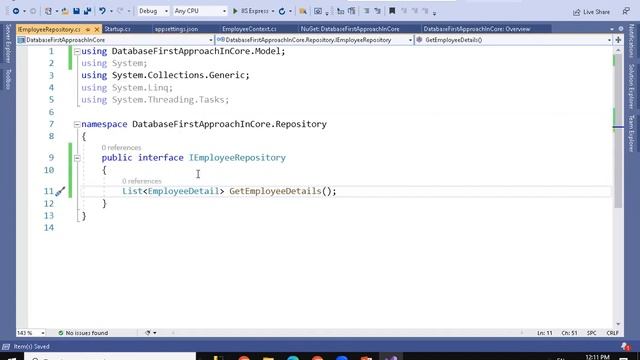This screenshot has height=360, width=640.
Task: Click the Save icon in toolbar
Action: 76,11
